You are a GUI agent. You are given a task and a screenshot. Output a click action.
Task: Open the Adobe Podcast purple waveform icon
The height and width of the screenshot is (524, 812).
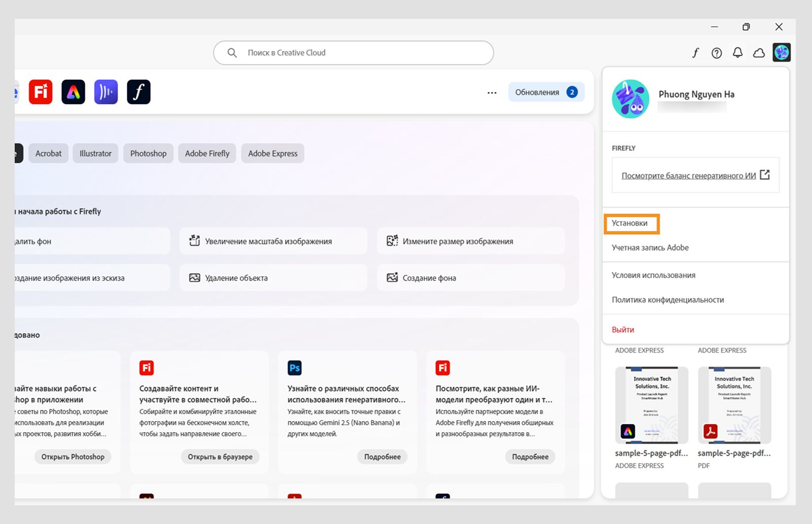(x=106, y=92)
